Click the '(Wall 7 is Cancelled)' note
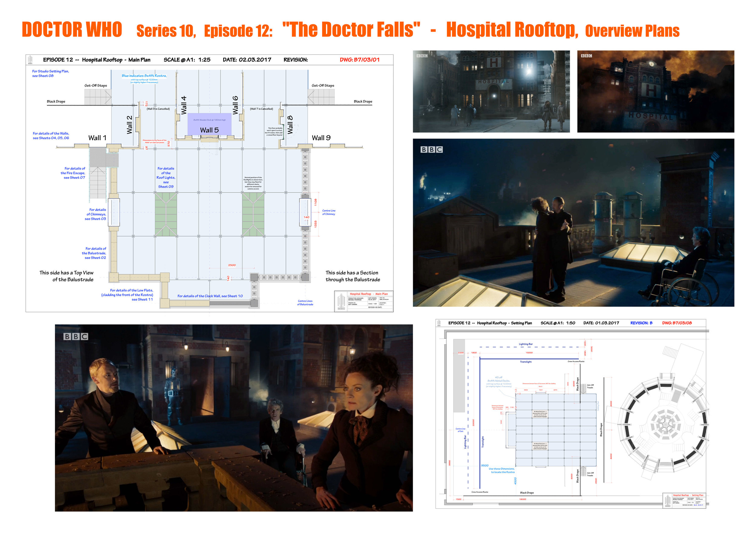The image size is (756, 535). click(x=262, y=109)
